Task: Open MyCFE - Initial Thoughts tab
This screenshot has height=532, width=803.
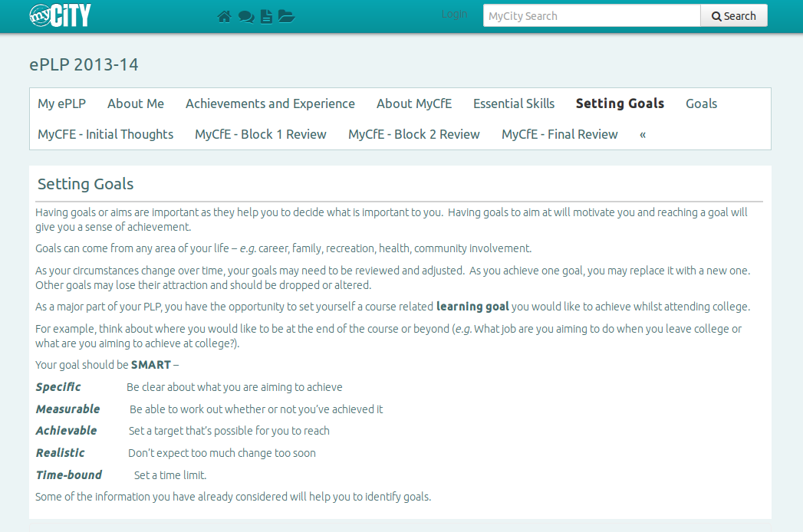Action: [106, 134]
